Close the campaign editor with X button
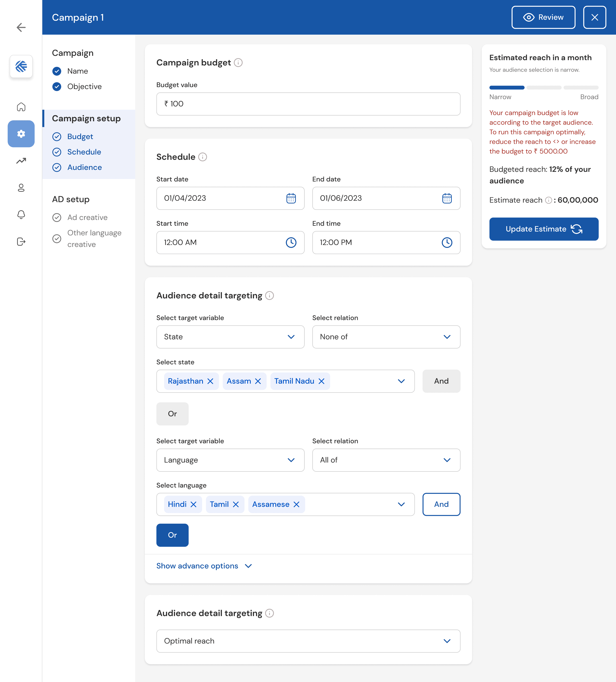 coord(594,17)
